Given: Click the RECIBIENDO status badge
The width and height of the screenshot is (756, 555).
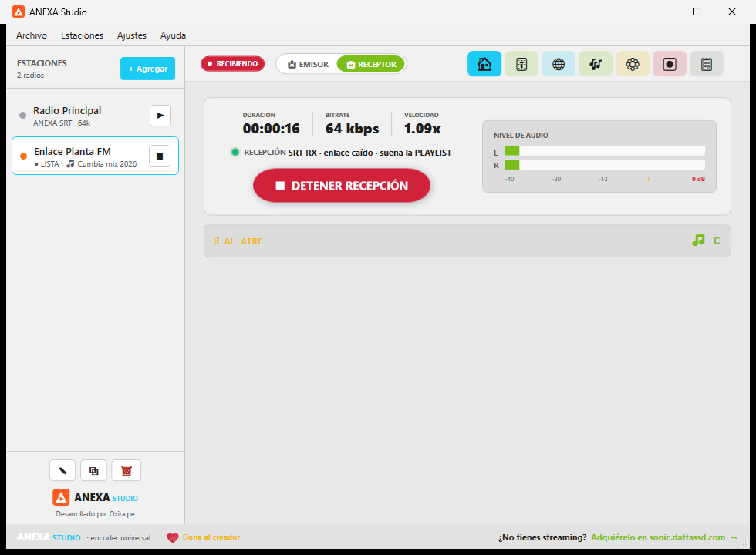Looking at the screenshot, I should (232, 63).
